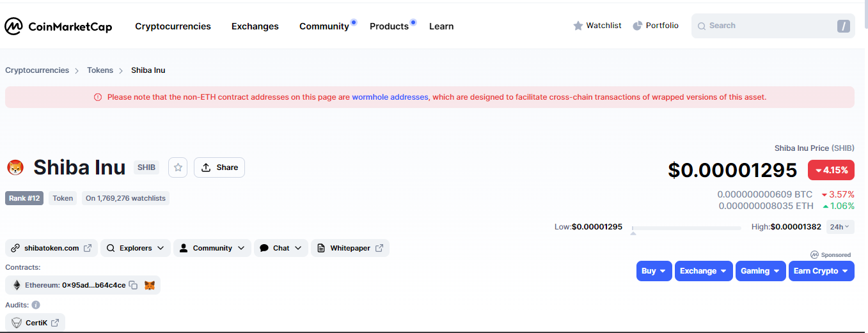Image resolution: width=868 pixels, height=333 pixels.
Task: Click the Community person icon
Action: coord(184,248)
